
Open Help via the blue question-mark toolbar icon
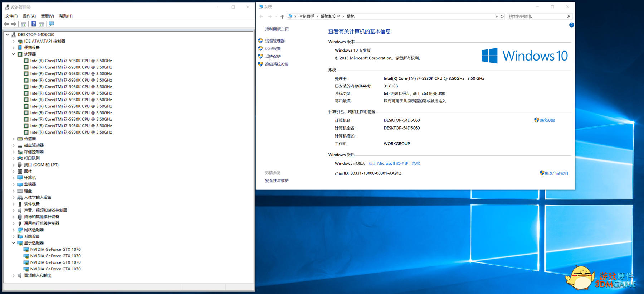pos(34,24)
